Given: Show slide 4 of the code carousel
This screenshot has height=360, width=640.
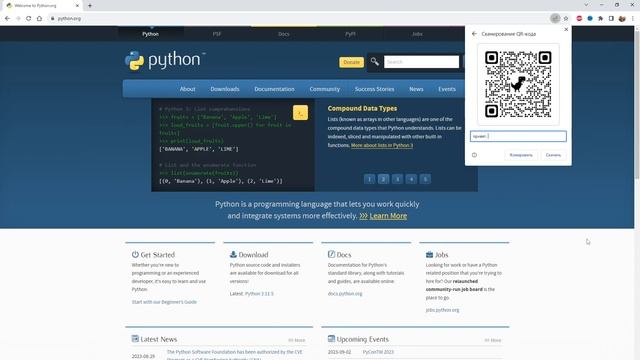Looking at the screenshot, I should pyautogui.click(x=411, y=179).
